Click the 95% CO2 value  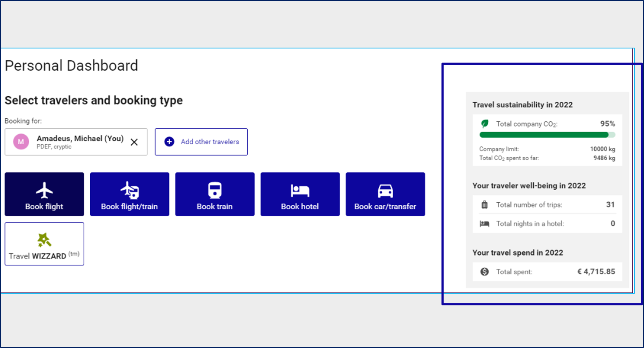point(608,124)
